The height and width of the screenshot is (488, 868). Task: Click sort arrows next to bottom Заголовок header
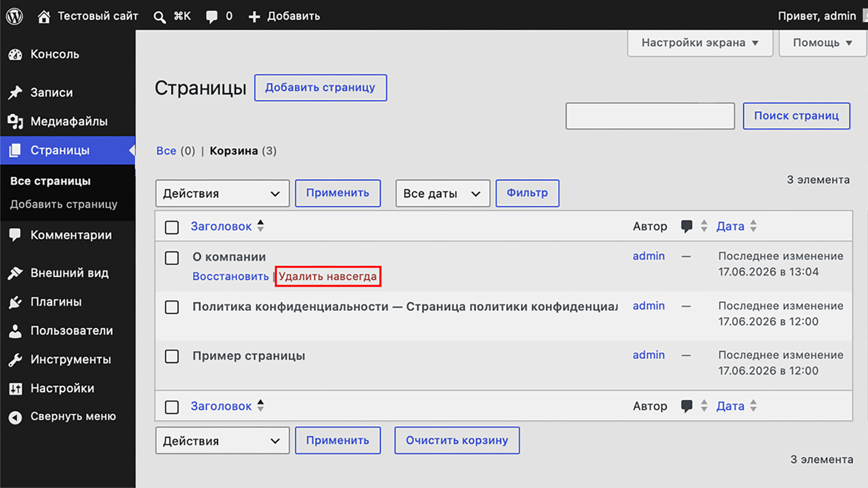260,406
